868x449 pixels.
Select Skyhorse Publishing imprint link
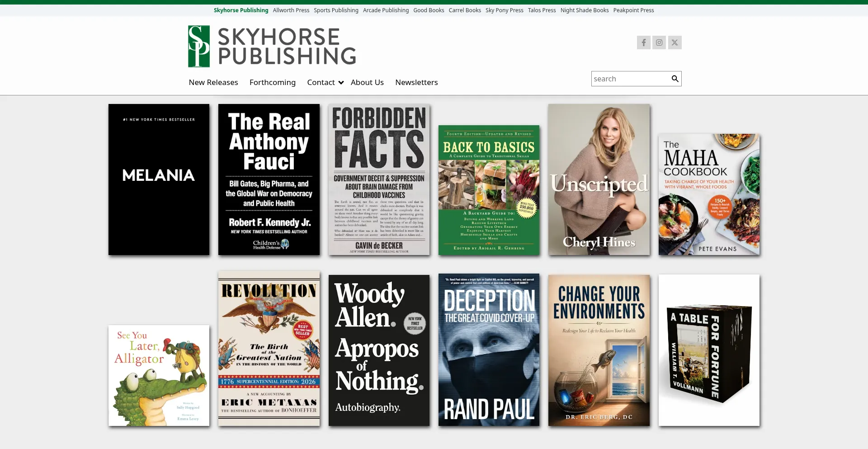point(241,10)
